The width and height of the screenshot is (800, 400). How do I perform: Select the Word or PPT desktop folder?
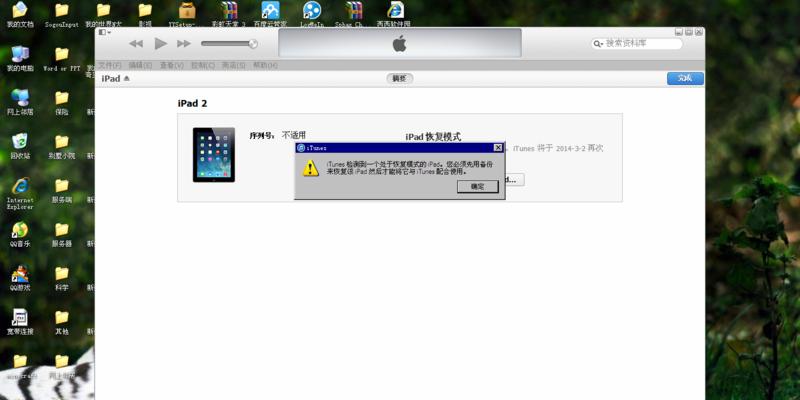click(62, 58)
